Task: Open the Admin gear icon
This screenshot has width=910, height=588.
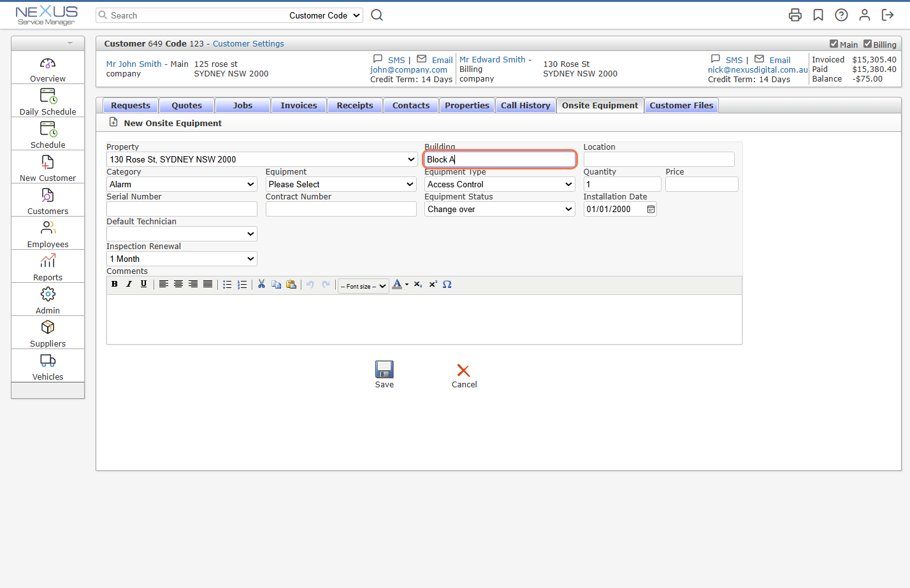Action: (x=48, y=294)
